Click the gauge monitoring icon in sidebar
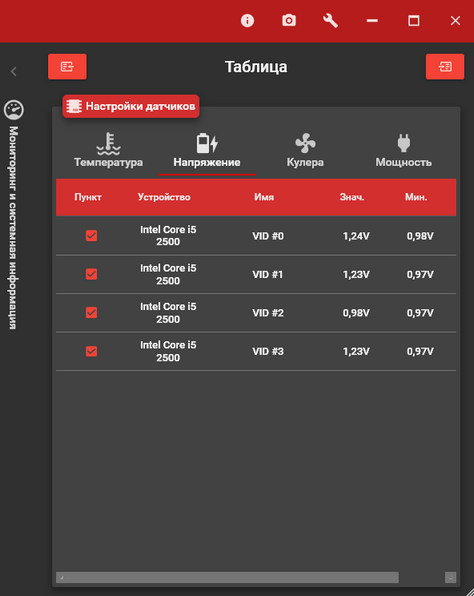This screenshot has height=596, width=474. (14, 110)
